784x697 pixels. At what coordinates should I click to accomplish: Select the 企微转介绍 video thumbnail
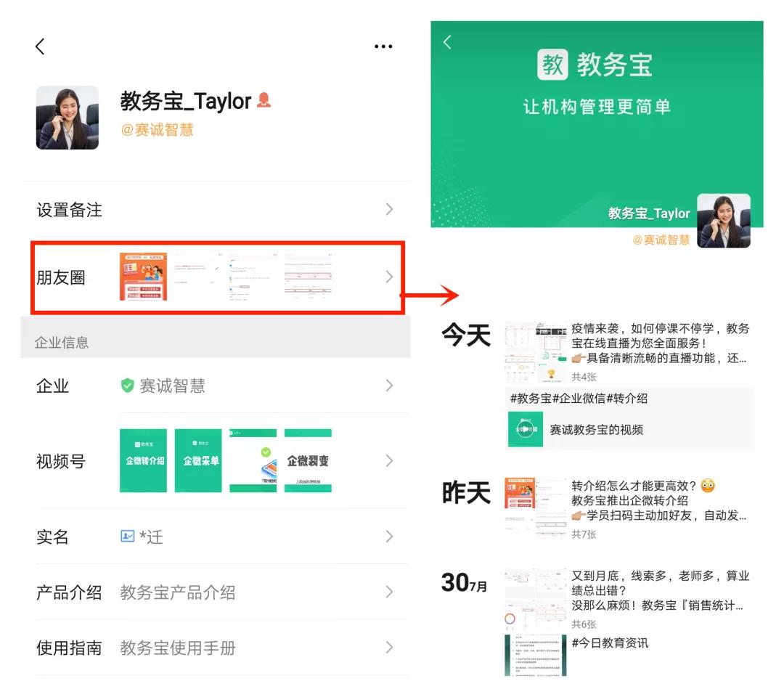(143, 460)
